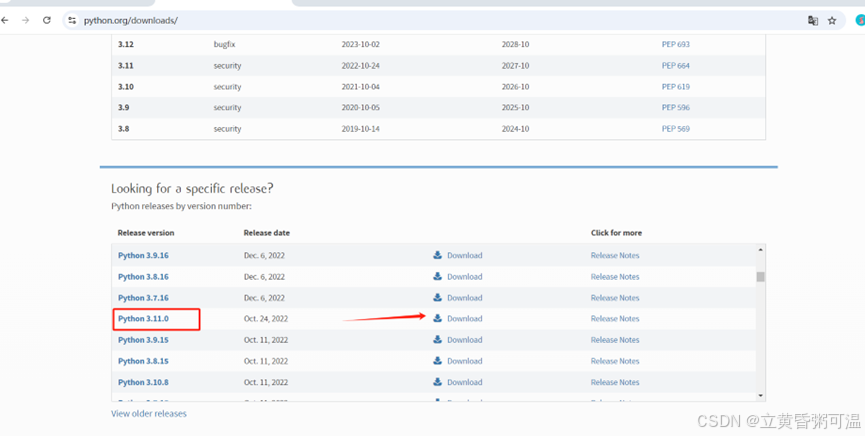Open Release Notes for Python 3.11.0
This screenshot has width=865, height=436.
coord(615,318)
